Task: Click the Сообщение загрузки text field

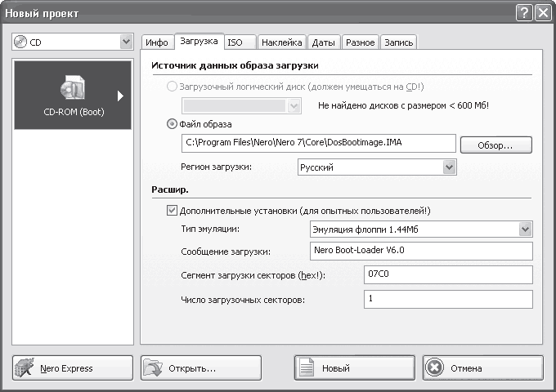Action: pyautogui.click(x=420, y=252)
